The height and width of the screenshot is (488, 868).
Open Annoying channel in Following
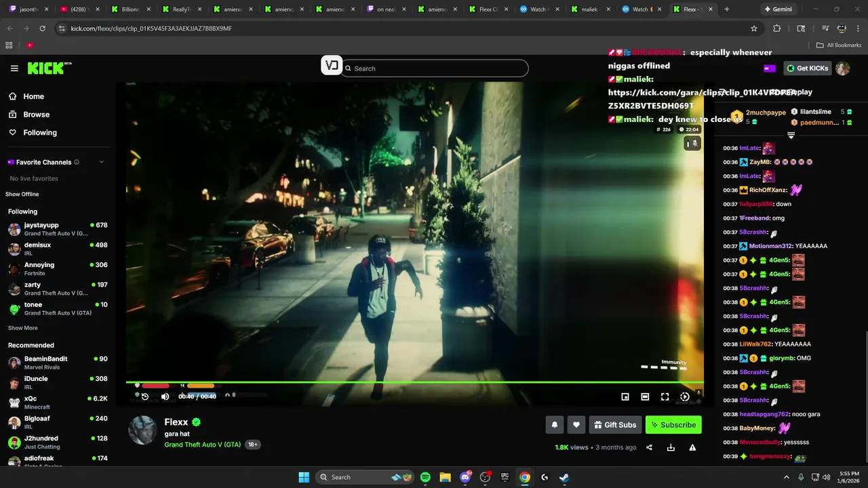coord(58,269)
